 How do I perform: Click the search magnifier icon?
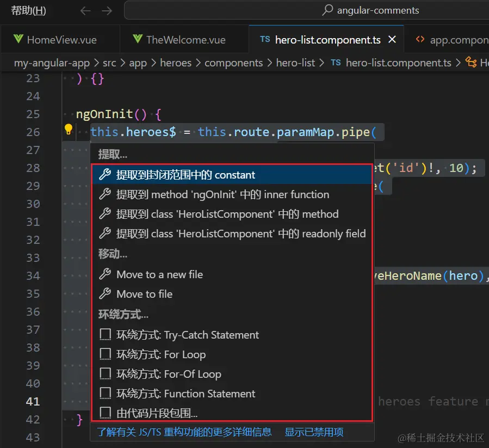point(327,10)
